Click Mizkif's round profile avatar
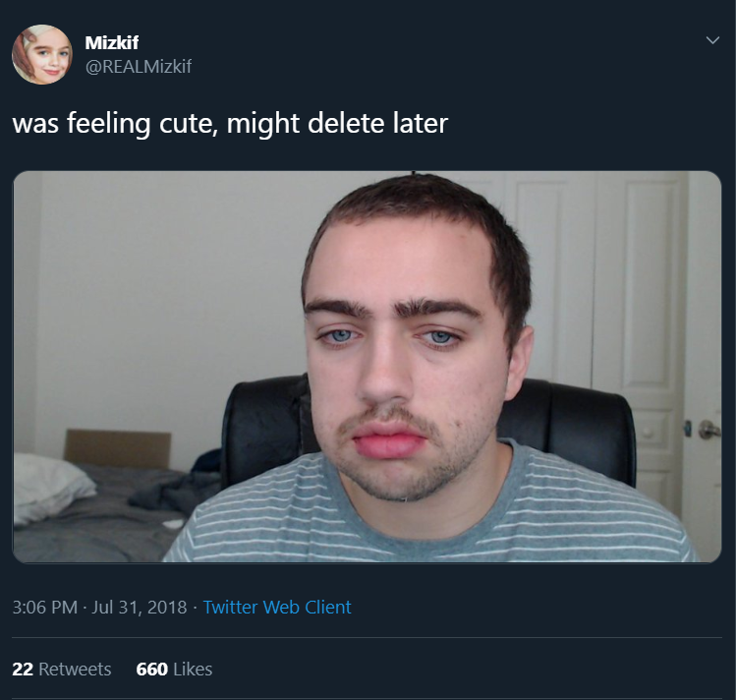 (42, 54)
